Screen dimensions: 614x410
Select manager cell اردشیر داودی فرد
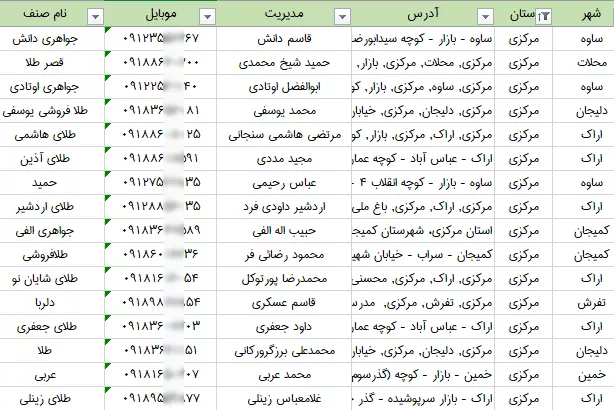click(x=284, y=206)
